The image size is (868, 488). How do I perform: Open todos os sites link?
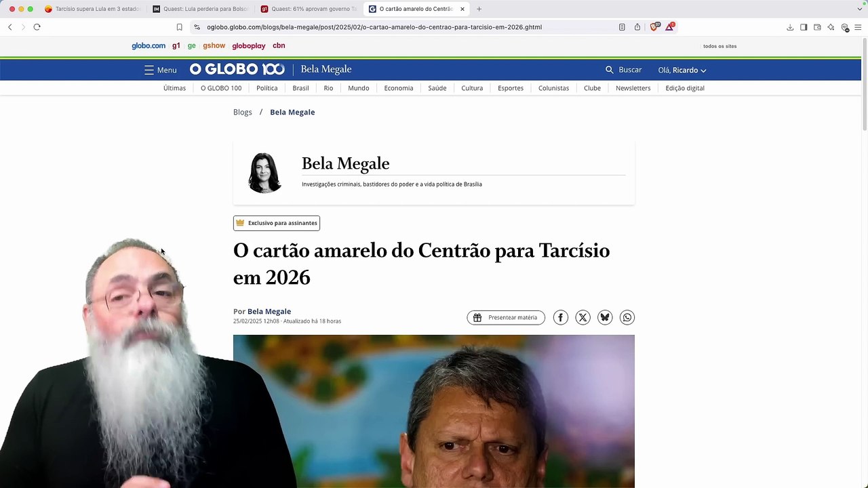coord(719,46)
